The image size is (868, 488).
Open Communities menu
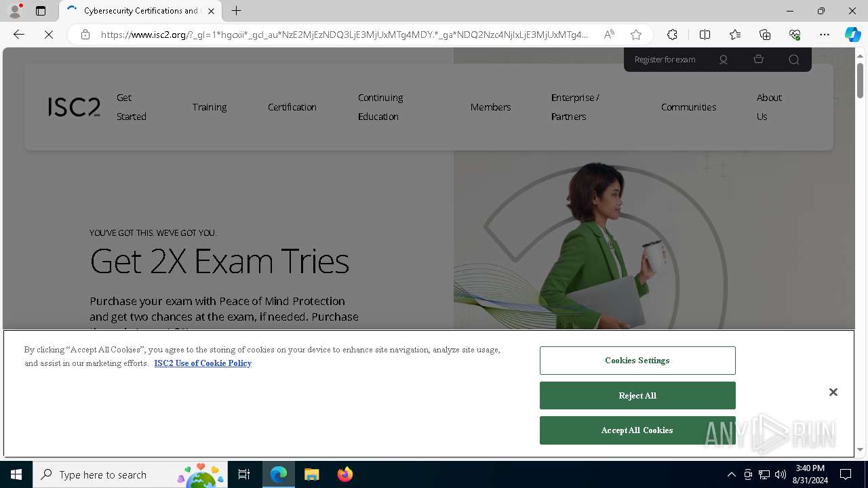tap(688, 107)
